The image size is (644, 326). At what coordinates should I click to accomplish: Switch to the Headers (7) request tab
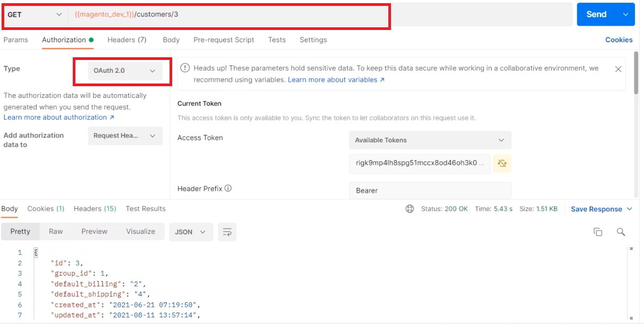[127, 40]
